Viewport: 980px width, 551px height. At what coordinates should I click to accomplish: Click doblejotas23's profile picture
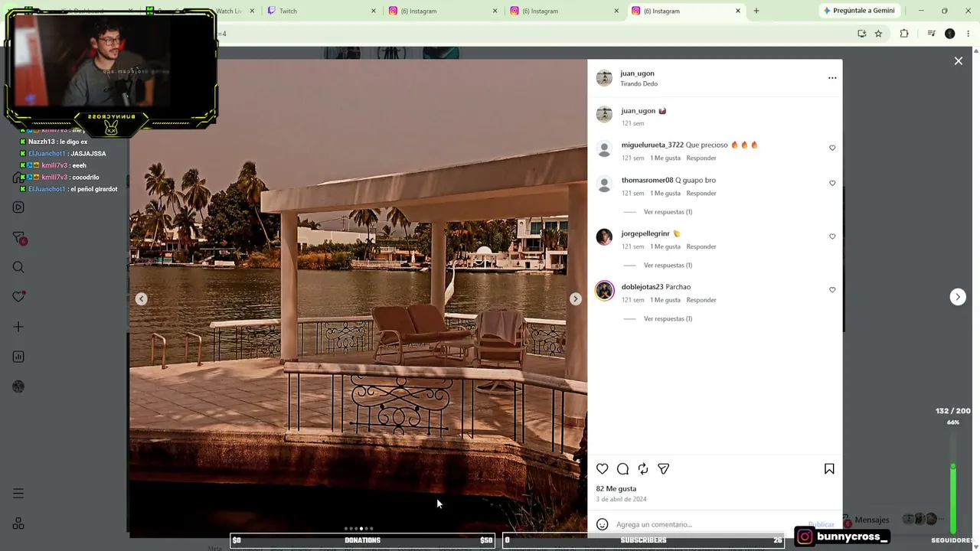605,291
